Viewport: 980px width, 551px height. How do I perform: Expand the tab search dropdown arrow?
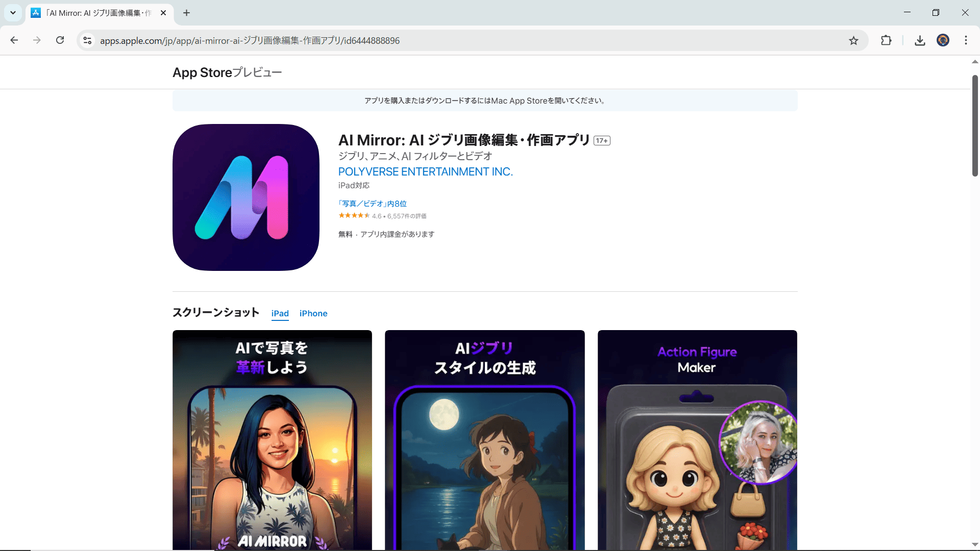[13, 13]
